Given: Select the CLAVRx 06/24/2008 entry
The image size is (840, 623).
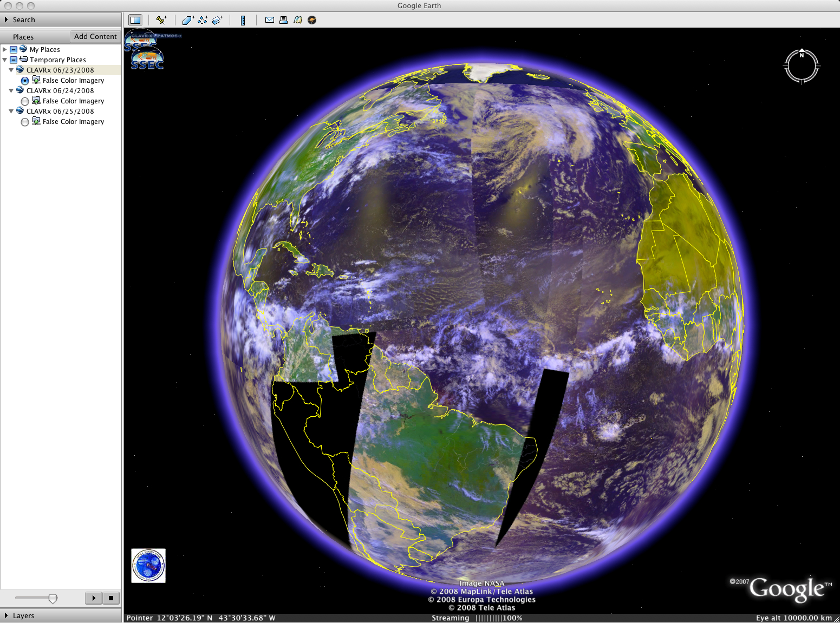Looking at the screenshot, I should (60, 90).
